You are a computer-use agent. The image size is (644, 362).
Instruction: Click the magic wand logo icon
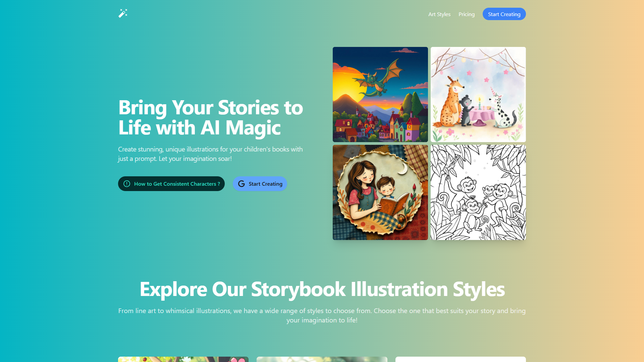(x=123, y=13)
